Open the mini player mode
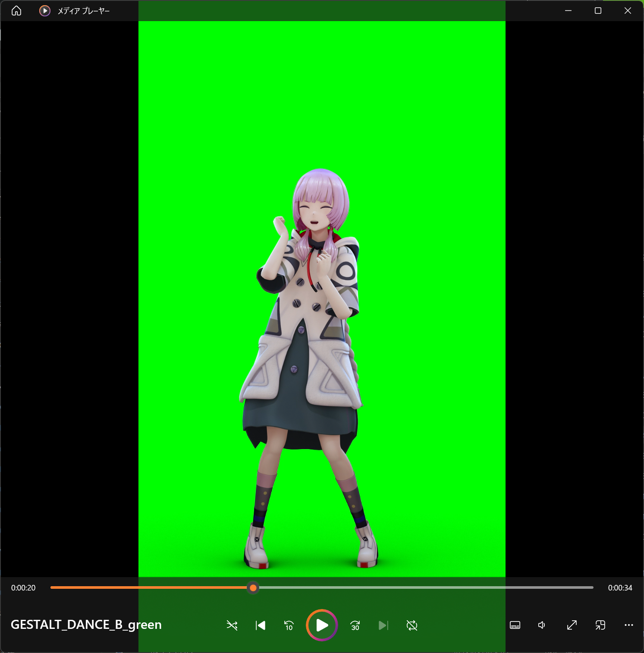644x653 pixels. [x=600, y=625]
